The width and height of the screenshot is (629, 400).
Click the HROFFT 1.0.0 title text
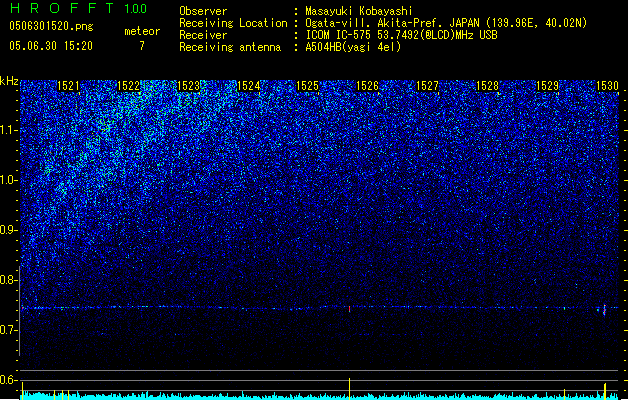pyautogui.click(x=79, y=8)
